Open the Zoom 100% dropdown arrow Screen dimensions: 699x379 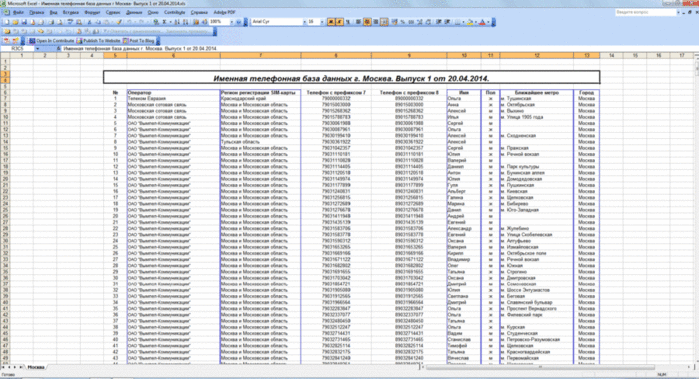[232, 22]
